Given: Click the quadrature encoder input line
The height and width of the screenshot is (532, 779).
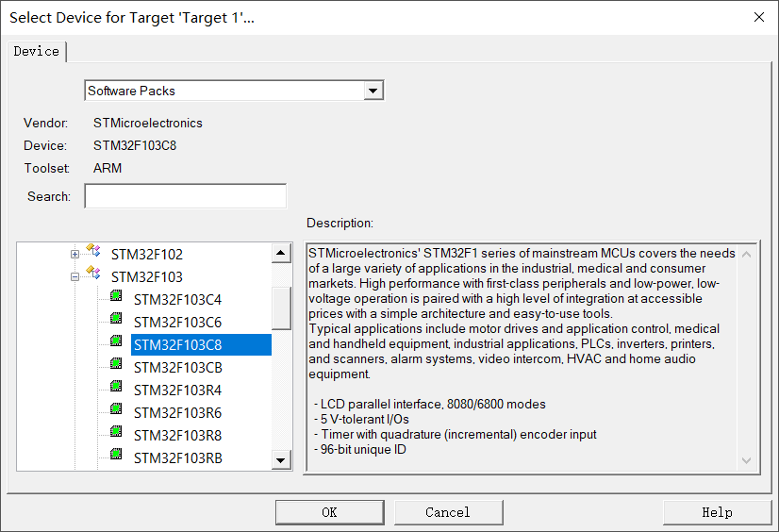Looking at the screenshot, I should tap(456, 435).
